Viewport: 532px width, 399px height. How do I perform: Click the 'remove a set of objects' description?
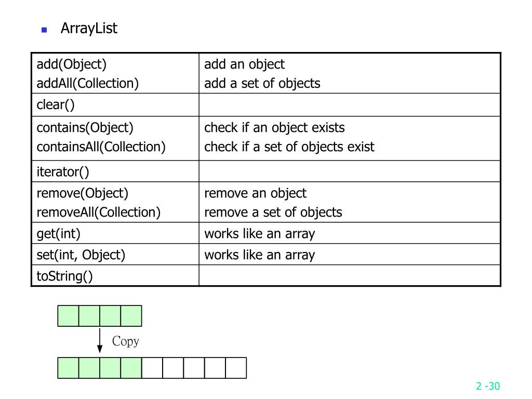(x=273, y=212)
